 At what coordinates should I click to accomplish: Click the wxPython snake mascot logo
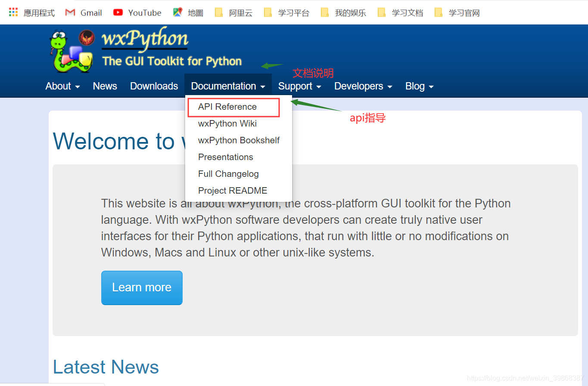click(72, 51)
